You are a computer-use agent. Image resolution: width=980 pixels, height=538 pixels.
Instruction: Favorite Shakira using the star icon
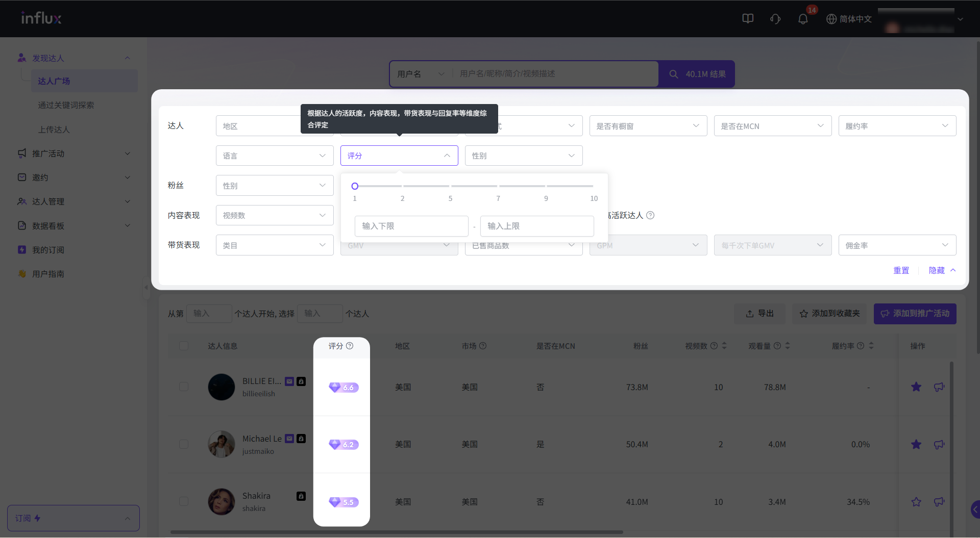[x=916, y=502]
